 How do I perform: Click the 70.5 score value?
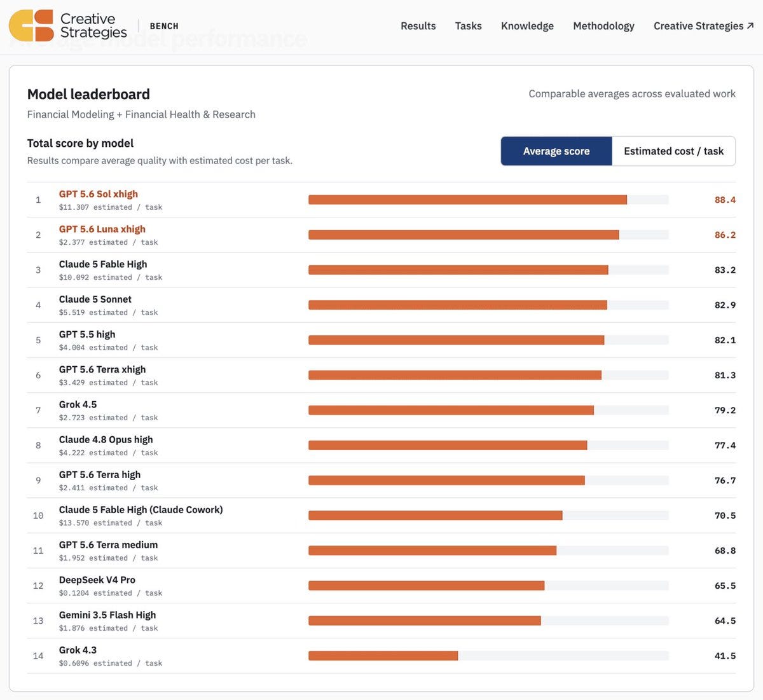pos(725,516)
